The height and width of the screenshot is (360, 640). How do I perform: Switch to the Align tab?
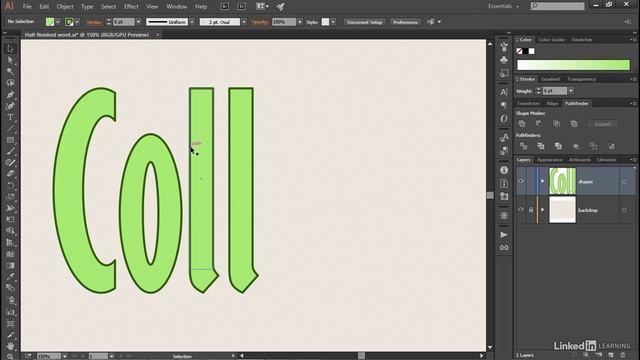(x=552, y=104)
